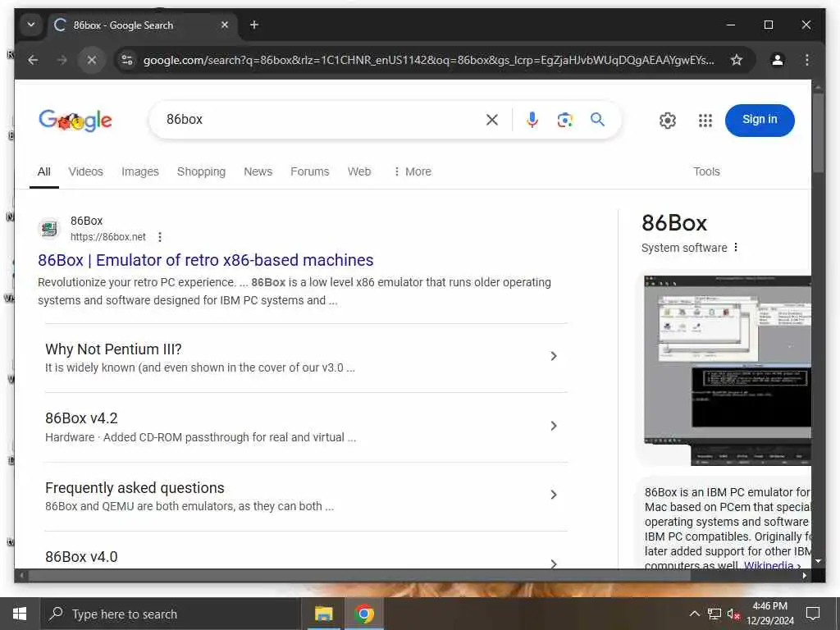Open 86Box Emulator of retro x86 link
Viewport: 840px width, 630px height.
206,260
